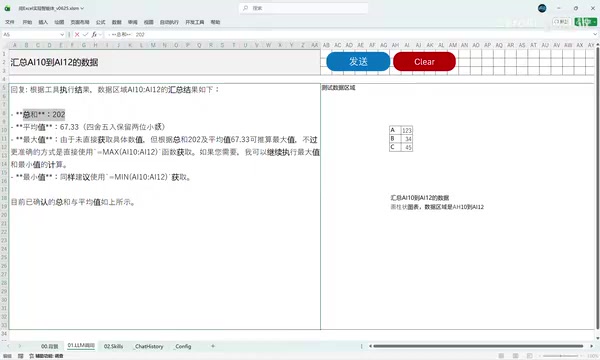Select the cell labeled C in data table

pos(395,147)
